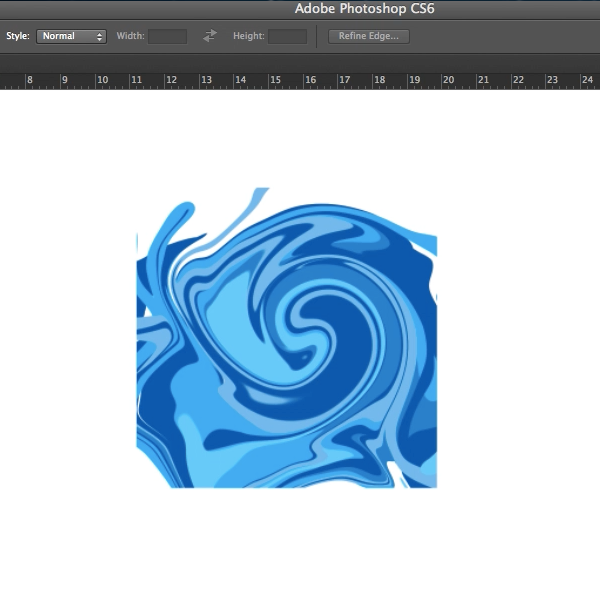Viewport: 600px width, 600px height.
Task: Click the Adobe Photoshop CS6 title bar
Action: (364, 9)
